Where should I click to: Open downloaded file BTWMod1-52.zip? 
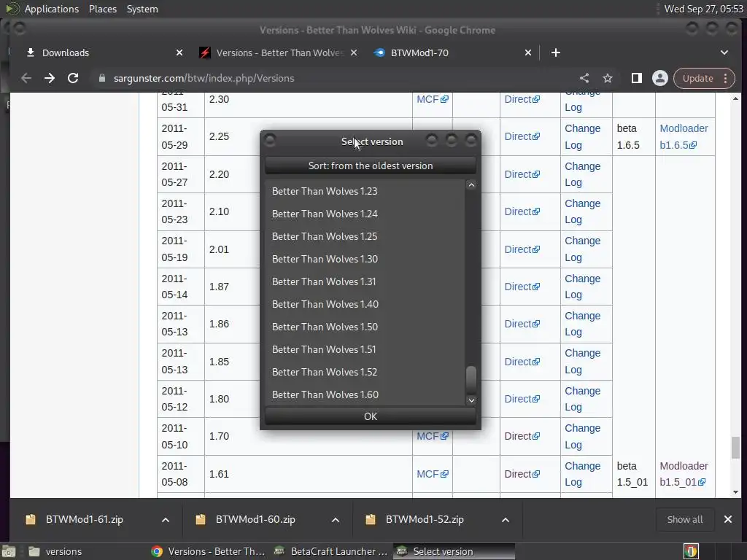pyautogui.click(x=425, y=519)
